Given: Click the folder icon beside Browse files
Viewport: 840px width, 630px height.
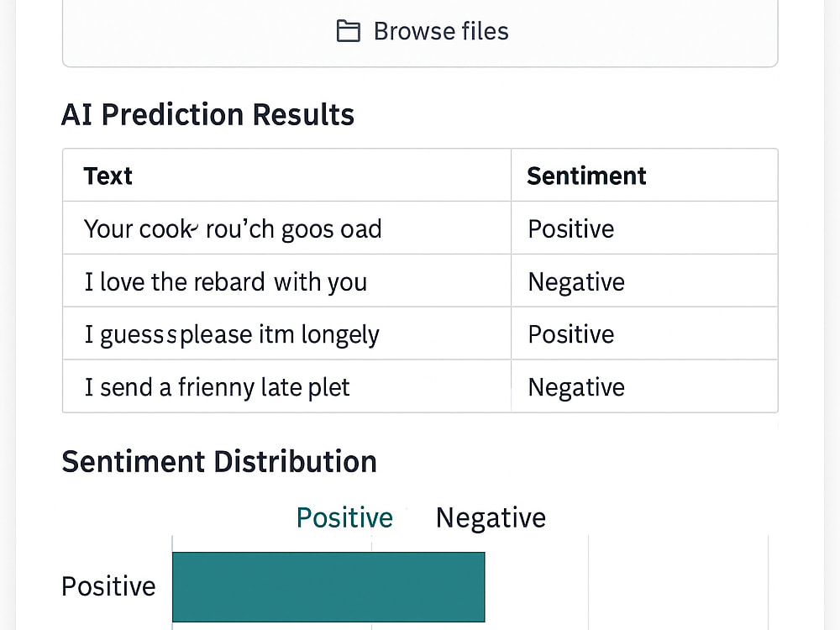Looking at the screenshot, I should point(347,31).
